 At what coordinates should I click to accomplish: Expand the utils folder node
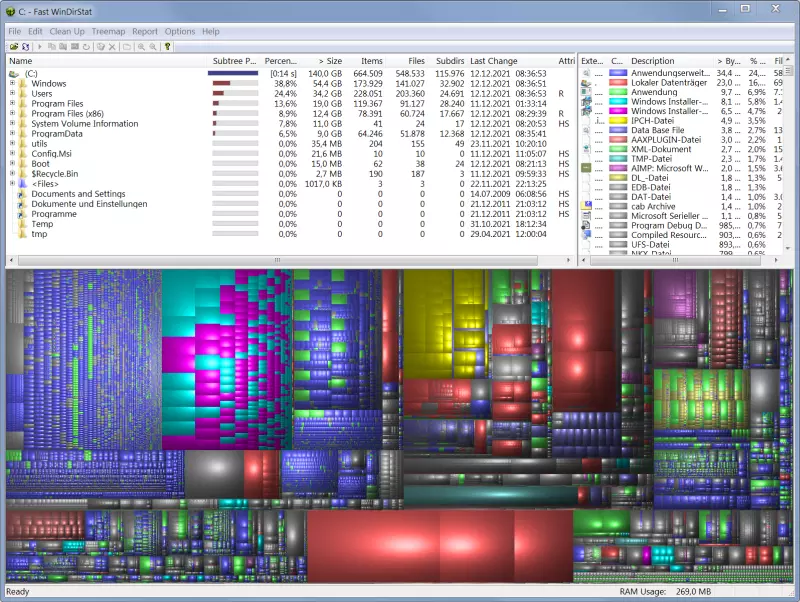[12, 143]
